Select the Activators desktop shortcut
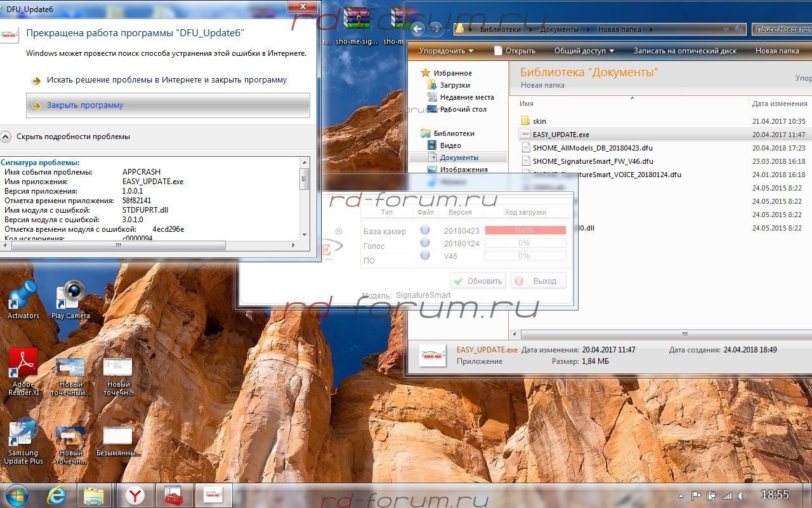This screenshot has height=508, width=812. pos(23,300)
